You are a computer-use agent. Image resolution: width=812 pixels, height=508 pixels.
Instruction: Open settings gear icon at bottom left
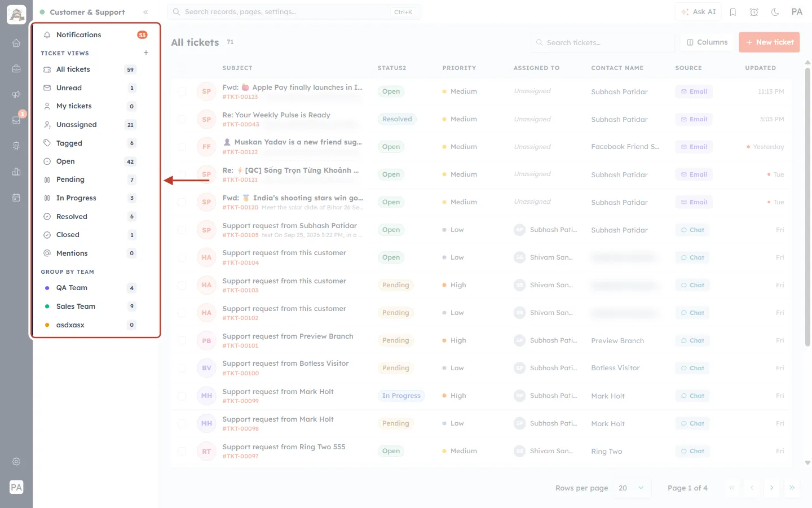16,462
